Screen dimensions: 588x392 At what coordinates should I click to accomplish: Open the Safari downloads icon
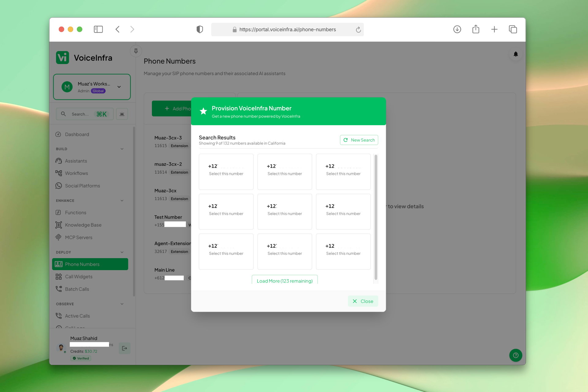[457, 29]
